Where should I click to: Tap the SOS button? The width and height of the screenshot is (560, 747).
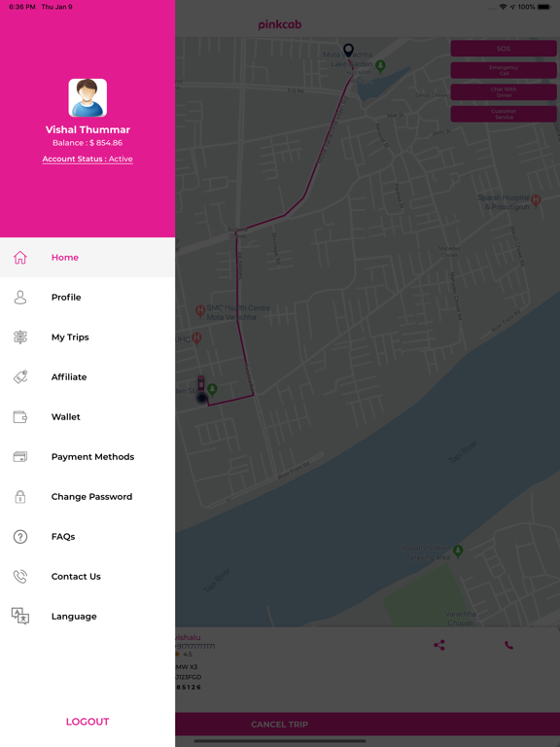pos(504,49)
